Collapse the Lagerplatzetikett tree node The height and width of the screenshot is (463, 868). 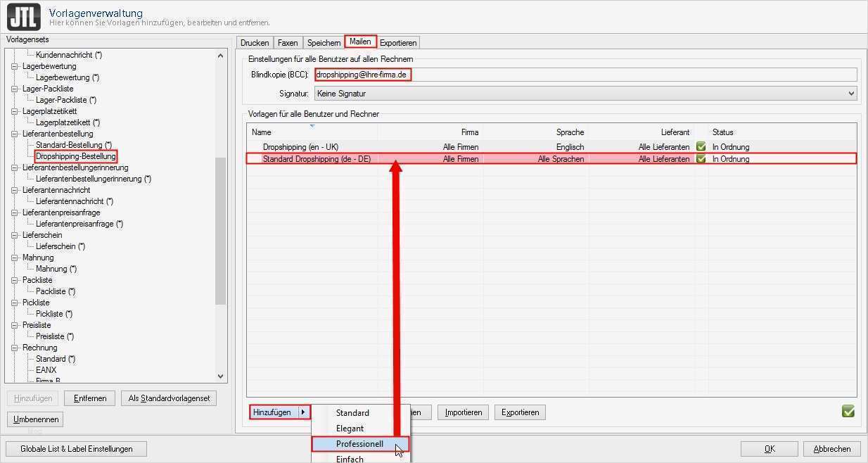click(x=14, y=111)
